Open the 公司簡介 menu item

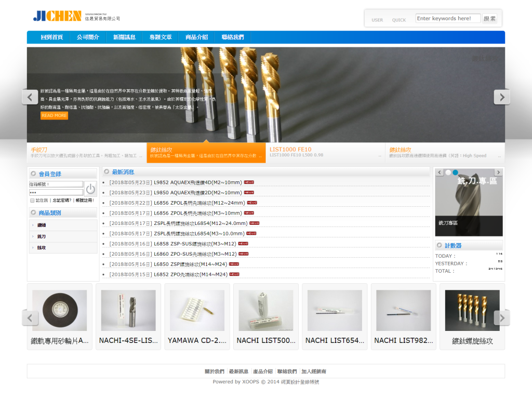(x=88, y=37)
